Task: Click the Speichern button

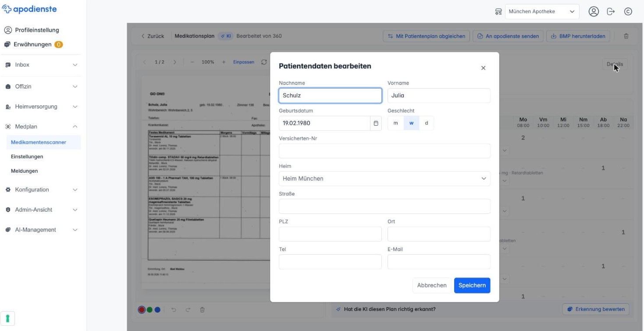Action: 472,285
